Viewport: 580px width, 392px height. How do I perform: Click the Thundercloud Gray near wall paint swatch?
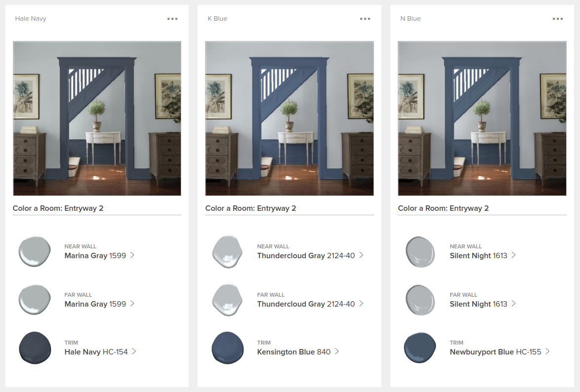(227, 251)
